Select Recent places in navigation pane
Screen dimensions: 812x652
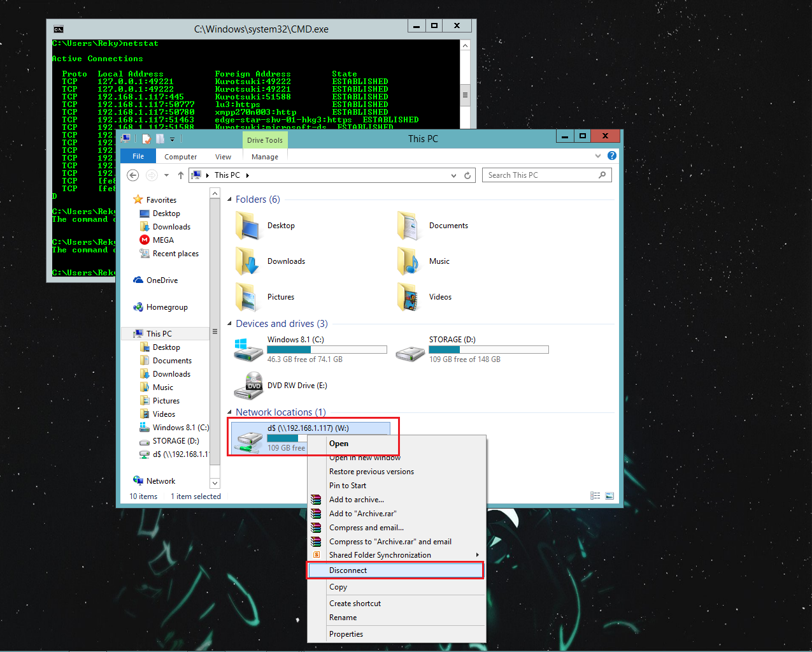(175, 254)
